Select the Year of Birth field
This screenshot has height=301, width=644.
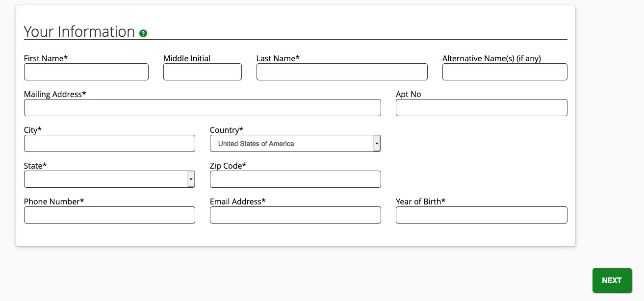click(x=481, y=215)
